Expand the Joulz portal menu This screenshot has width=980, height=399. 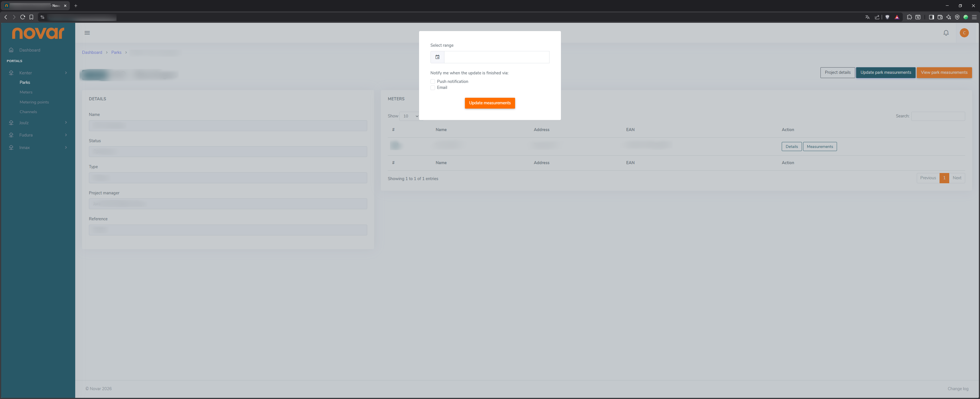pyautogui.click(x=38, y=123)
